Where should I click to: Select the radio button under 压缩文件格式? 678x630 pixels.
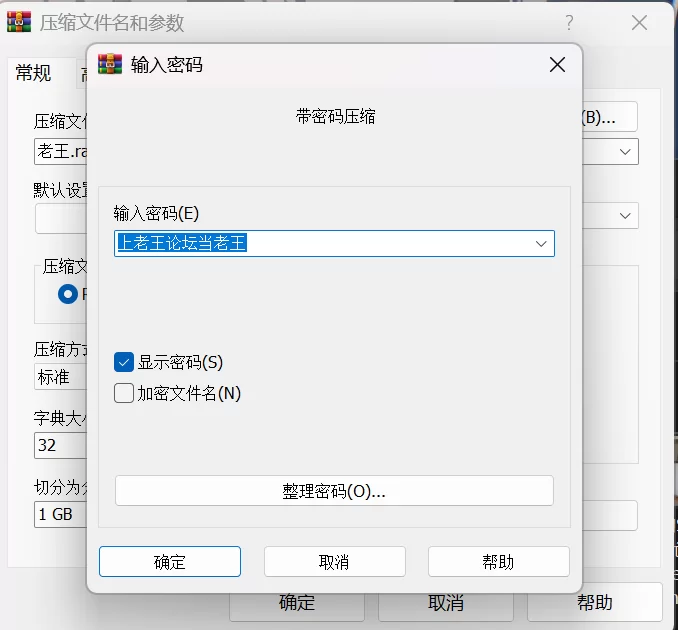[68, 294]
